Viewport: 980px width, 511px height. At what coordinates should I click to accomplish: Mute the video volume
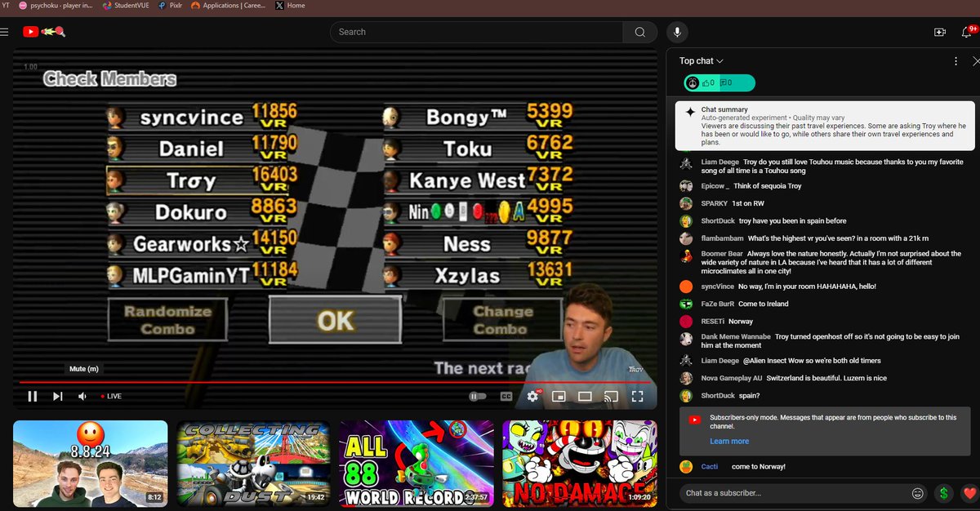point(82,396)
